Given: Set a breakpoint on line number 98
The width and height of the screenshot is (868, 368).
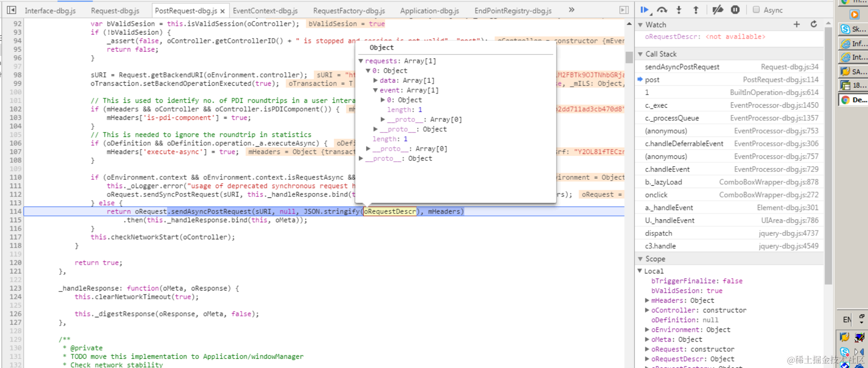Looking at the screenshot, I should point(18,75).
